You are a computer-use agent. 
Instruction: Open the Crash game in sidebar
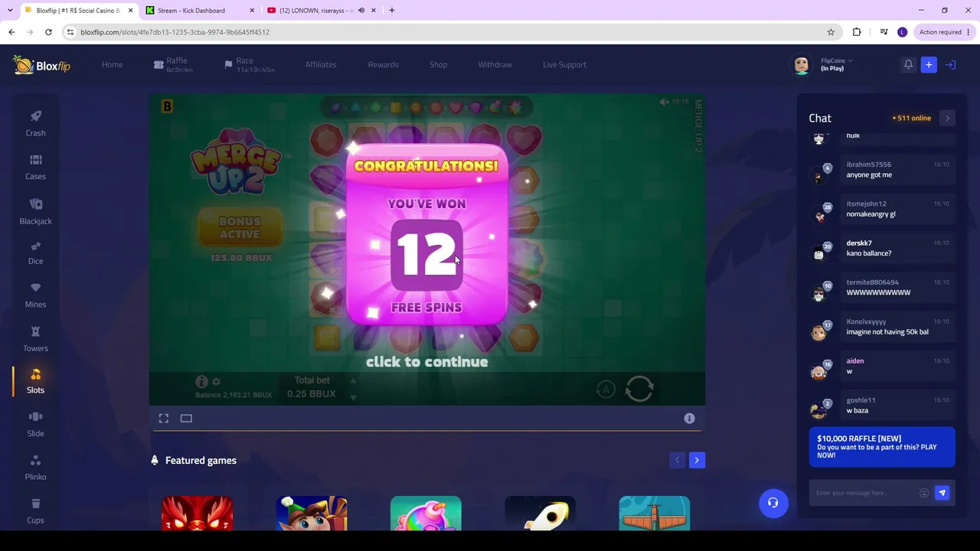(35, 123)
